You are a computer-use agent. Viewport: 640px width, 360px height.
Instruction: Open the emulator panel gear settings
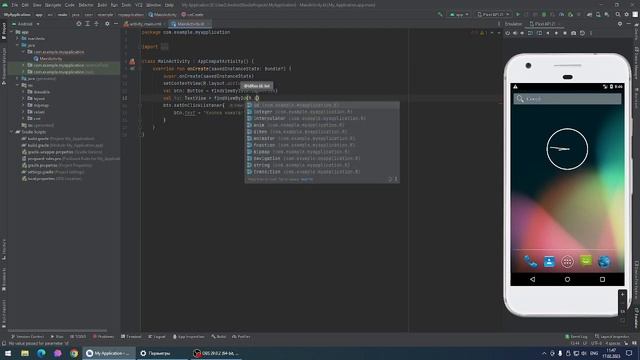coord(620,24)
